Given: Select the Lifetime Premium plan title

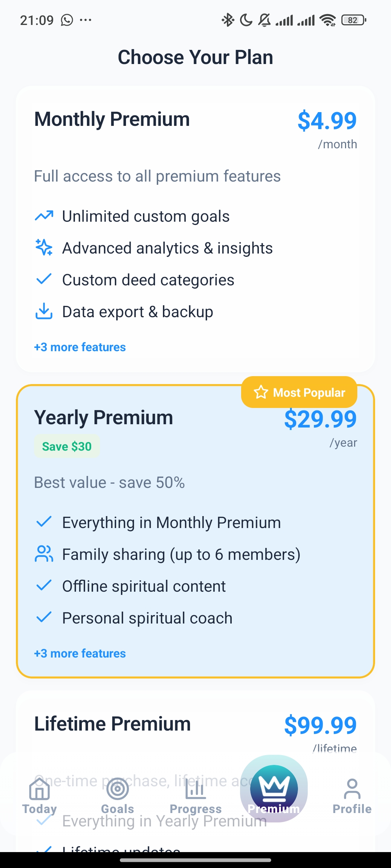Looking at the screenshot, I should 112,724.
